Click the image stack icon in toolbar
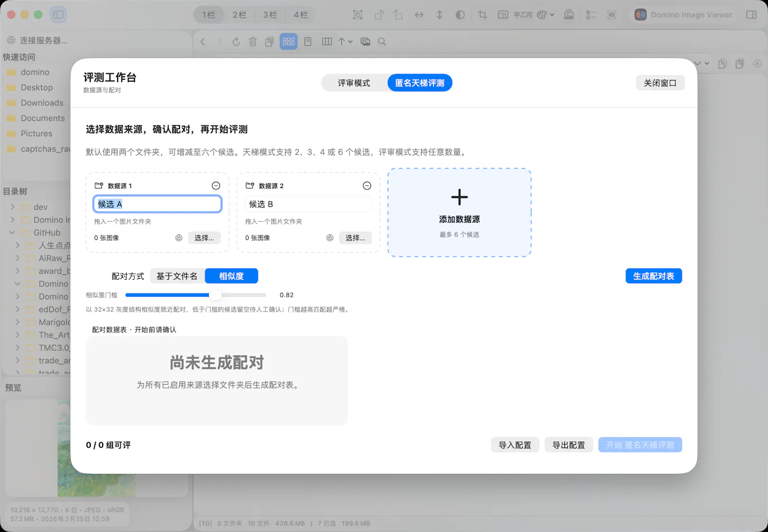The height and width of the screenshot is (532, 768). [x=569, y=15]
